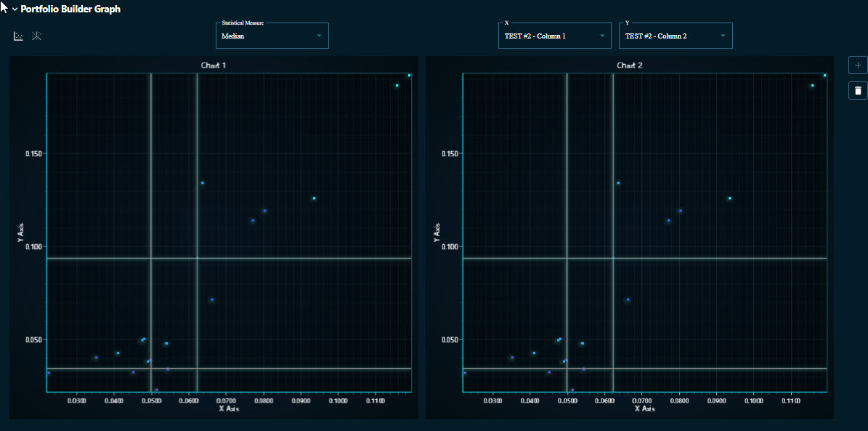Click the Chart 2 title
The image size is (868, 431).
629,65
